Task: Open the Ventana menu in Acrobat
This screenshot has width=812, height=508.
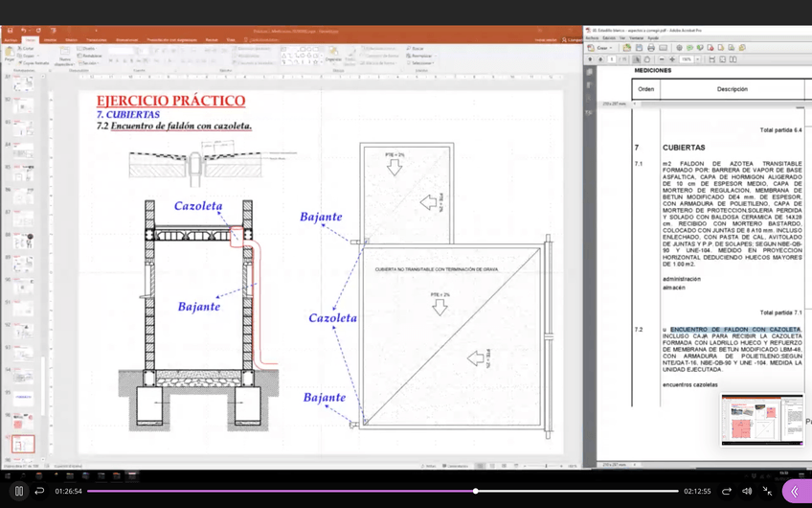Action: [636, 38]
